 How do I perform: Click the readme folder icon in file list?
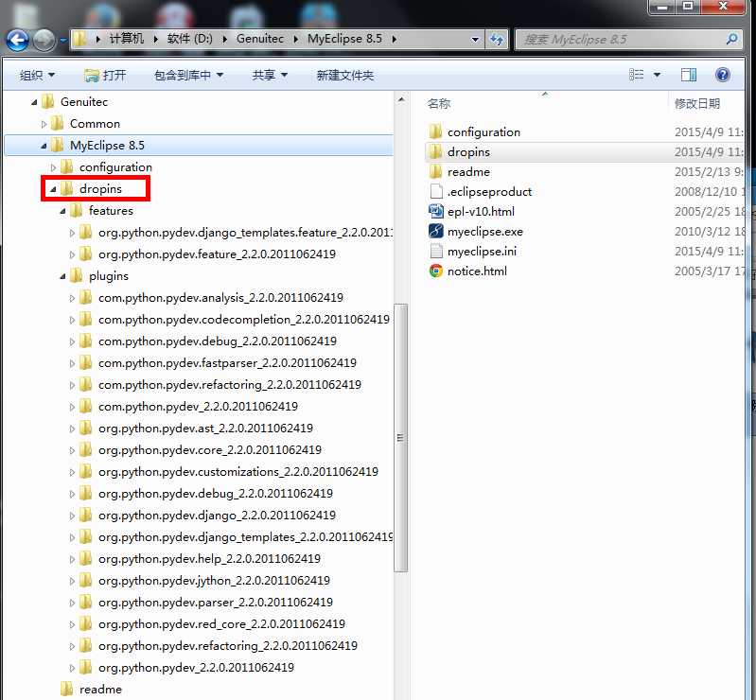[435, 171]
